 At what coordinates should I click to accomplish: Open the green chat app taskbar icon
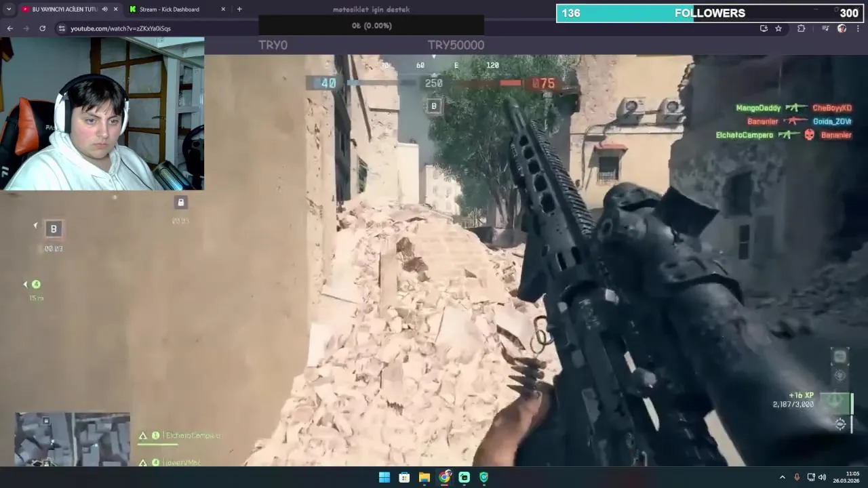click(464, 477)
